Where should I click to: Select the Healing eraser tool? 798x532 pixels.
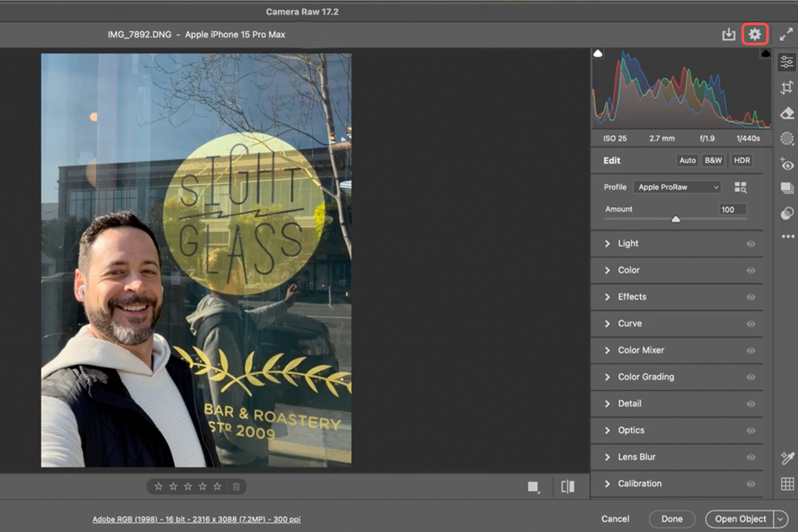click(787, 113)
